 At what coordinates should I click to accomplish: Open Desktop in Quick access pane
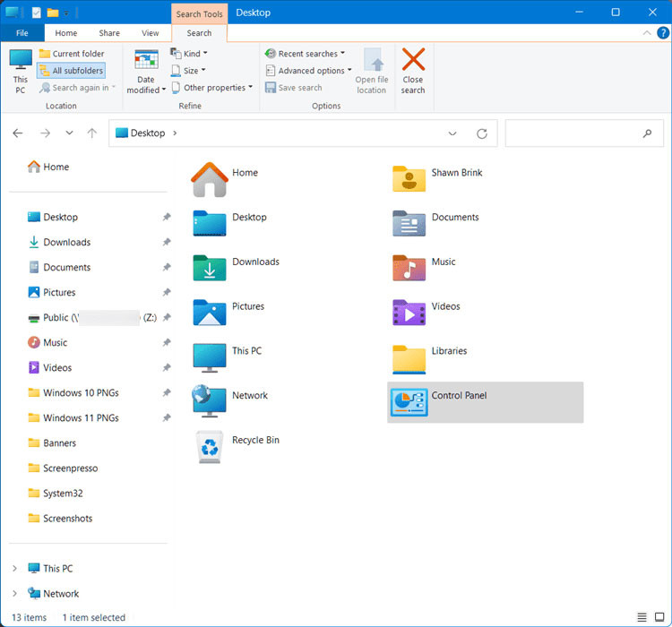point(52,218)
